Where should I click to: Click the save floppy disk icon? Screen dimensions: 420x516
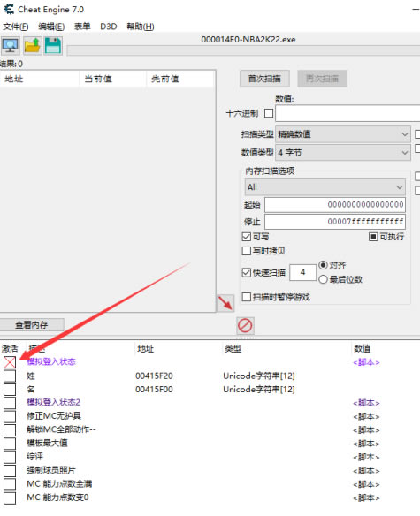coord(53,45)
